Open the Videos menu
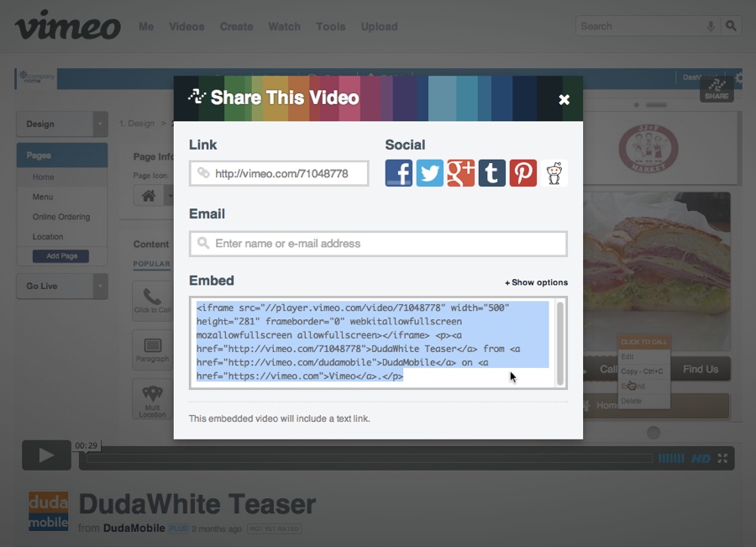The width and height of the screenshot is (756, 547). 186,27
